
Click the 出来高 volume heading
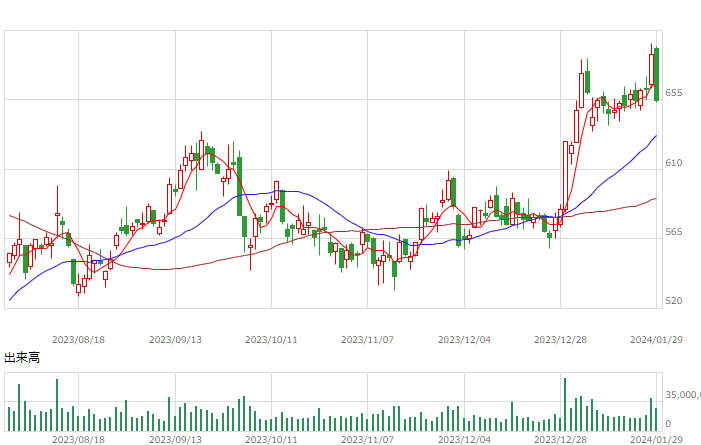[22, 357]
